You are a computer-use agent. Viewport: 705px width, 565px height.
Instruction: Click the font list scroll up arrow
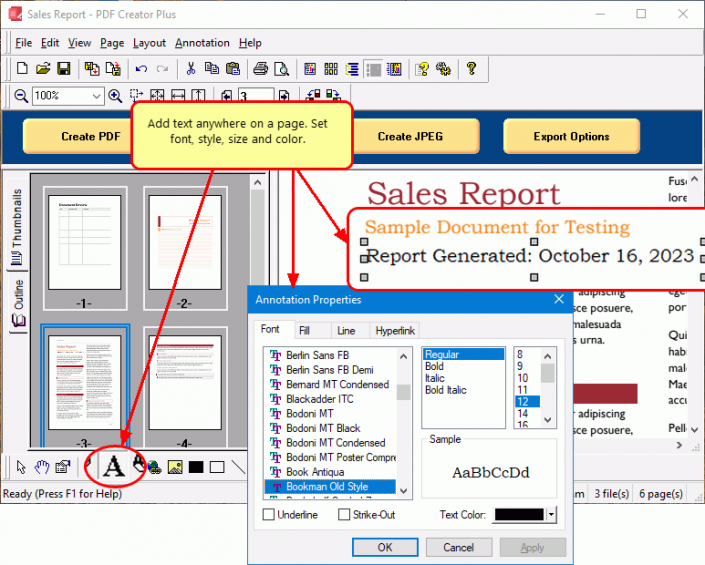[403, 356]
